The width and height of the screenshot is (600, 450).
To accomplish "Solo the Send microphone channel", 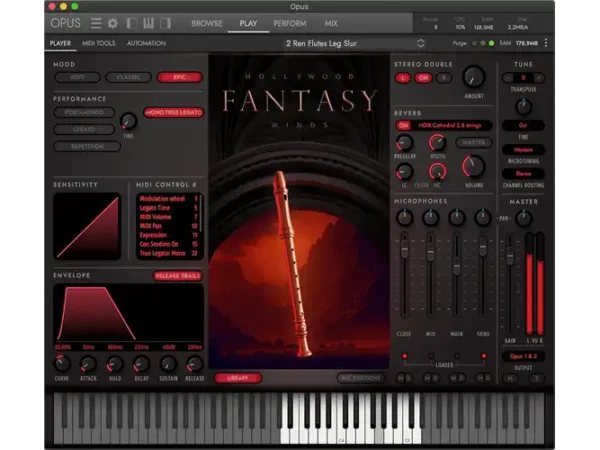I will tap(488, 378).
